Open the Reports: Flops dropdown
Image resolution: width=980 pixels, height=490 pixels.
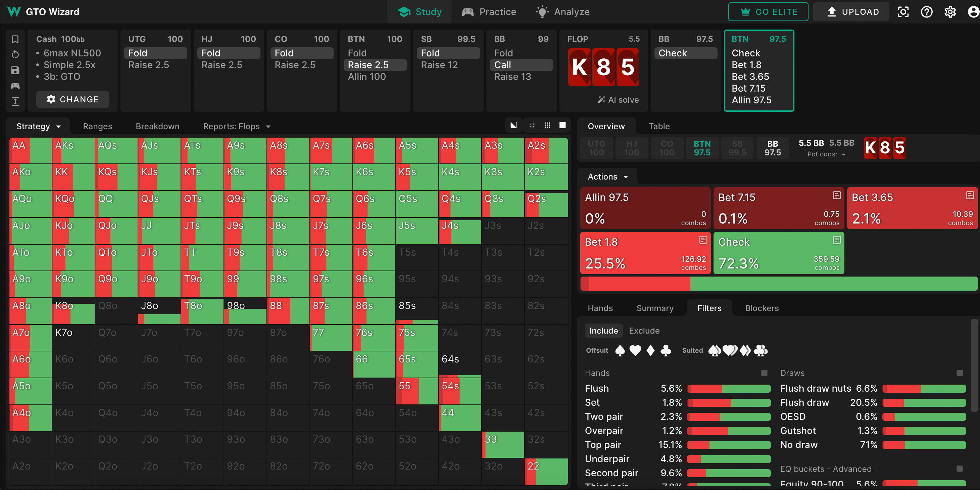point(236,126)
